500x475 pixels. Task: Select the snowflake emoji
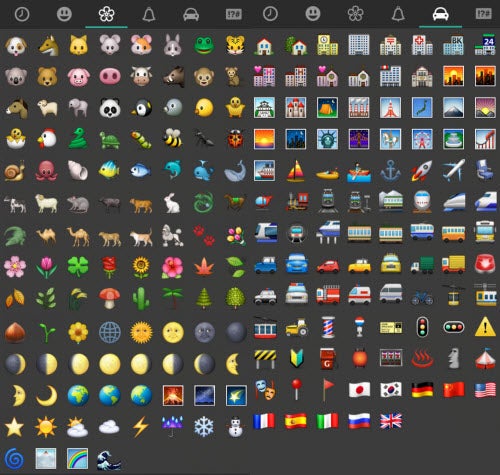pyautogui.click(x=204, y=427)
